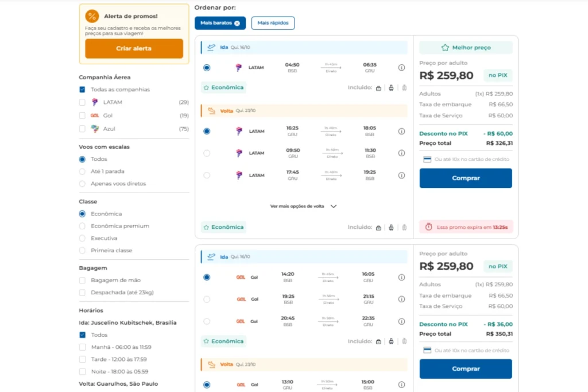The width and height of the screenshot is (588, 392).
Task: Click Comprar for the LATAM offer
Action: pos(465,178)
